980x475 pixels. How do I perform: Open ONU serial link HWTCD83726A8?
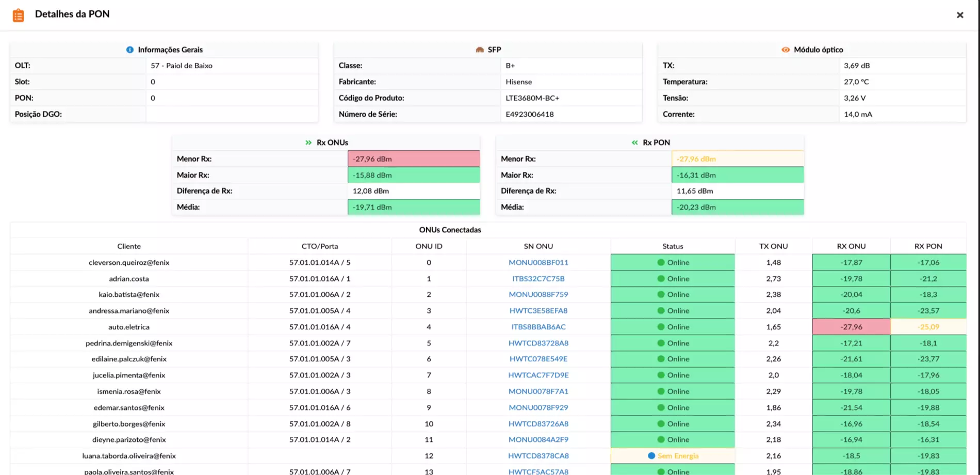coord(538,423)
